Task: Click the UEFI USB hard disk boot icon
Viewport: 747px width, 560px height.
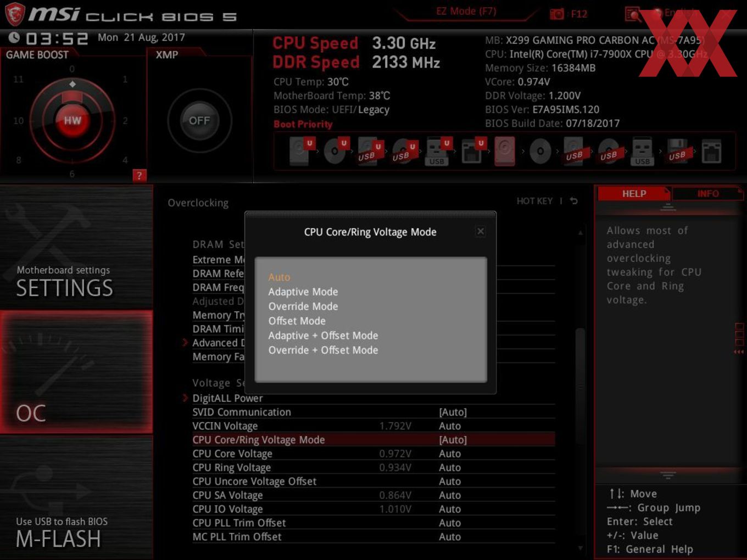Action: [370, 151]
